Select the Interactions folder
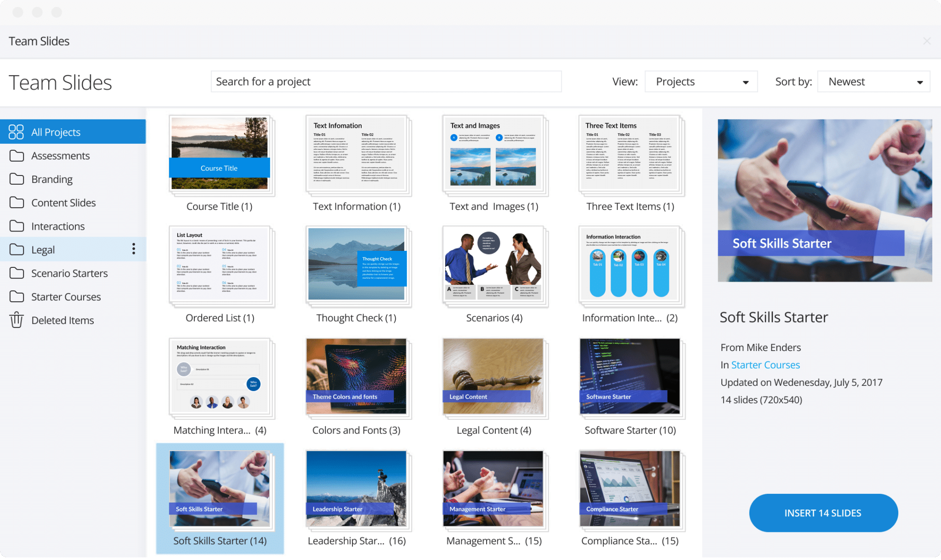The width and height of the screenshot is (941, 560). (x=58, y=226)
